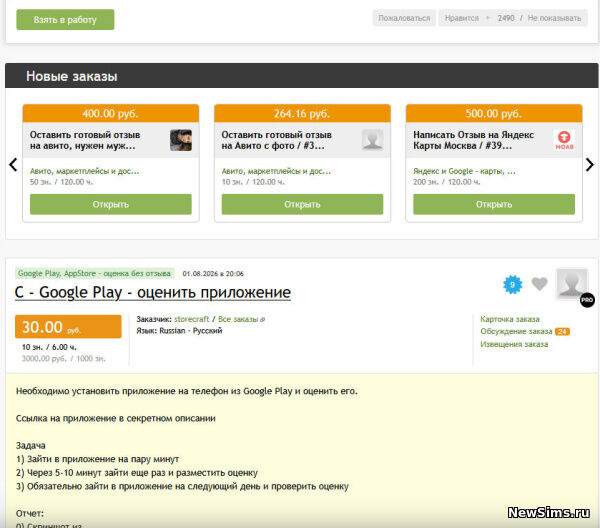This screenshot has height=528, width=600.
Task: Open category 'Авито, маркетплейсы и дос...' on 400.00 card
Action: 85,171
